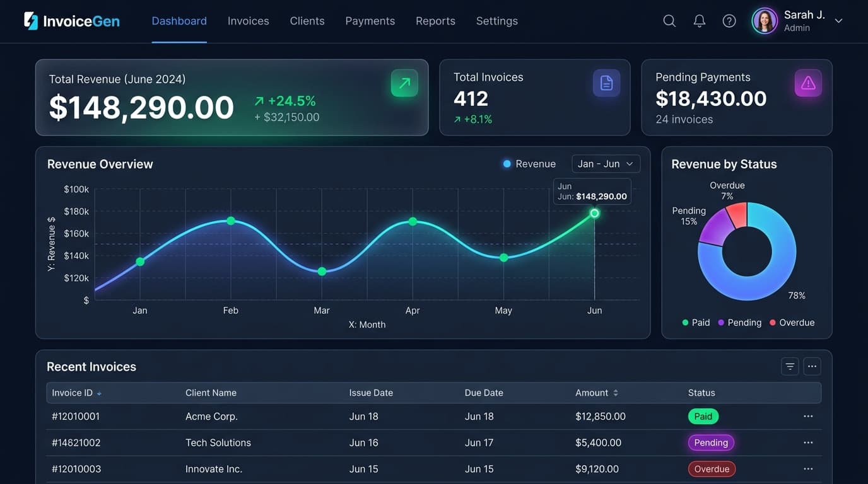Expand the Sarah J. account menu chevron
This screenshot has width=868, height=484.
pyautogui.click(x=838, y=21)
